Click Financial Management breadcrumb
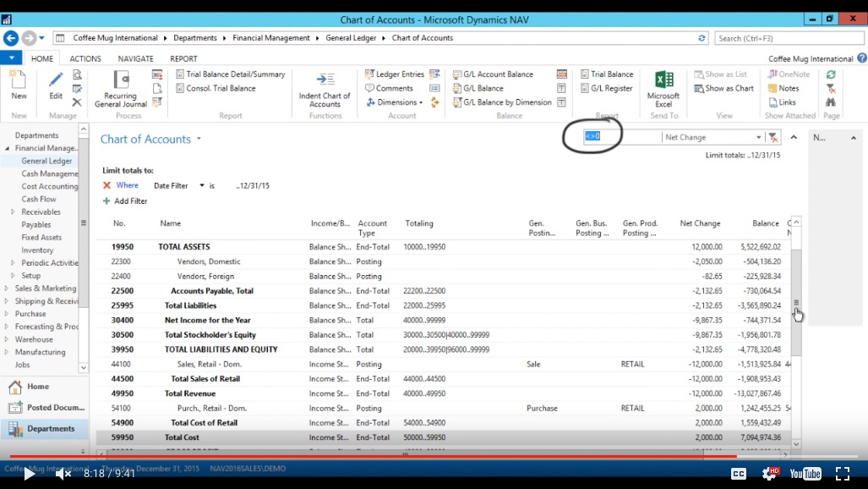The height and width of the screenshot is (489, 868). [x=271, y=38]
